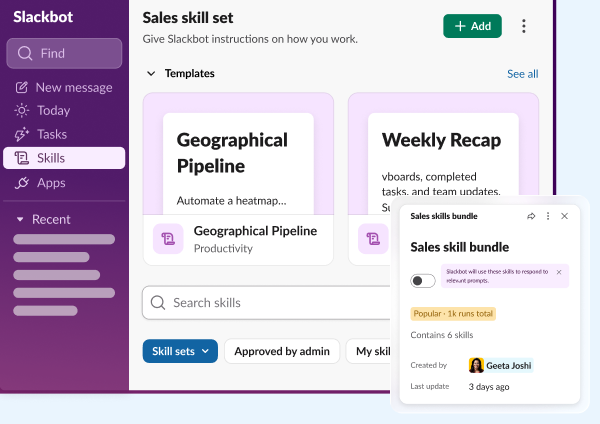Click the lightning sparkle Tasks icon
Viewport: 600px width, 424px height.
[x=21, y=134]
